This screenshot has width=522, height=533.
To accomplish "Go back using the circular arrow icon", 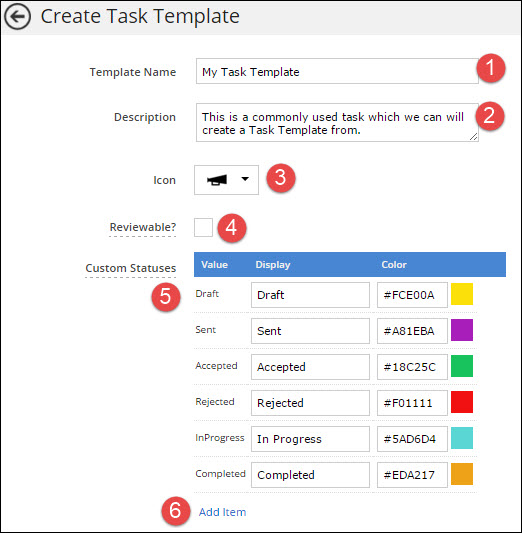I will (x=17, y=16).
